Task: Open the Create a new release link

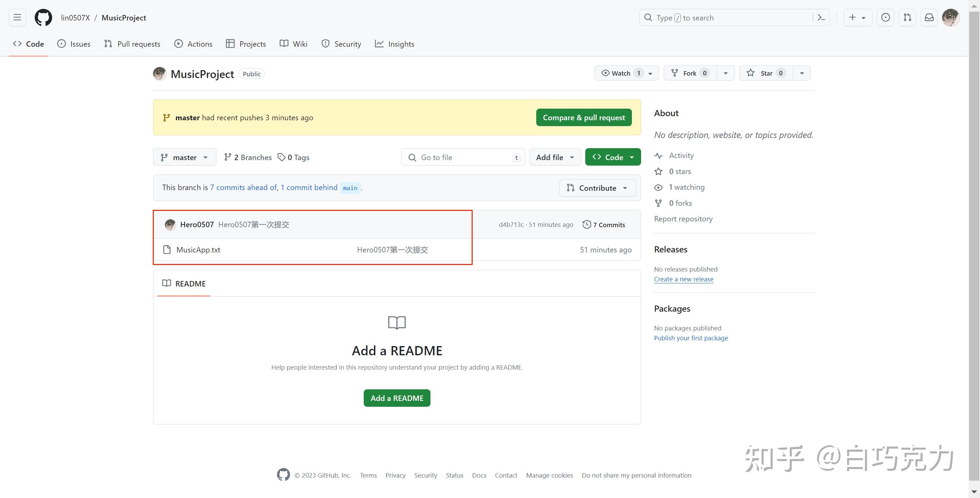Action: point(683,279)
